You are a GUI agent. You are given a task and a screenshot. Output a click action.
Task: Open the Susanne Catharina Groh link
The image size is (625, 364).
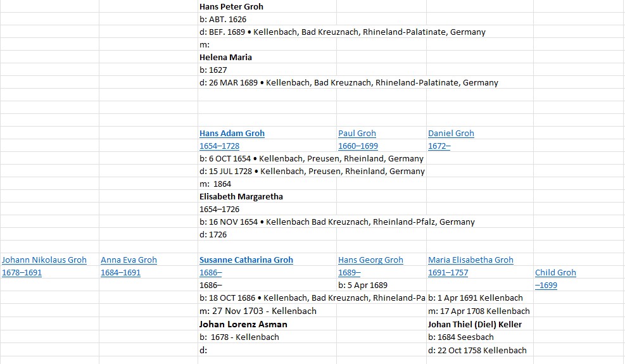tap(246, 260)
